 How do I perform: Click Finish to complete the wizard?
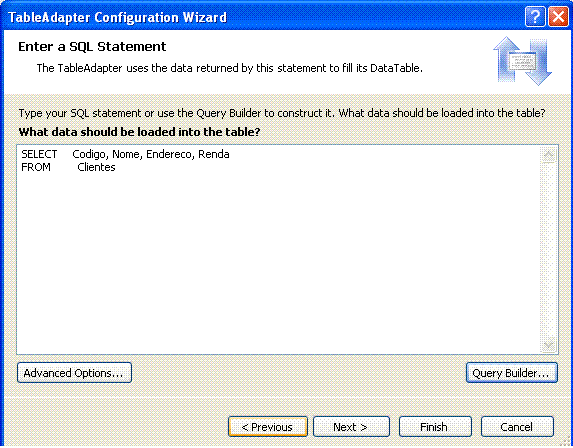(435, 427)
